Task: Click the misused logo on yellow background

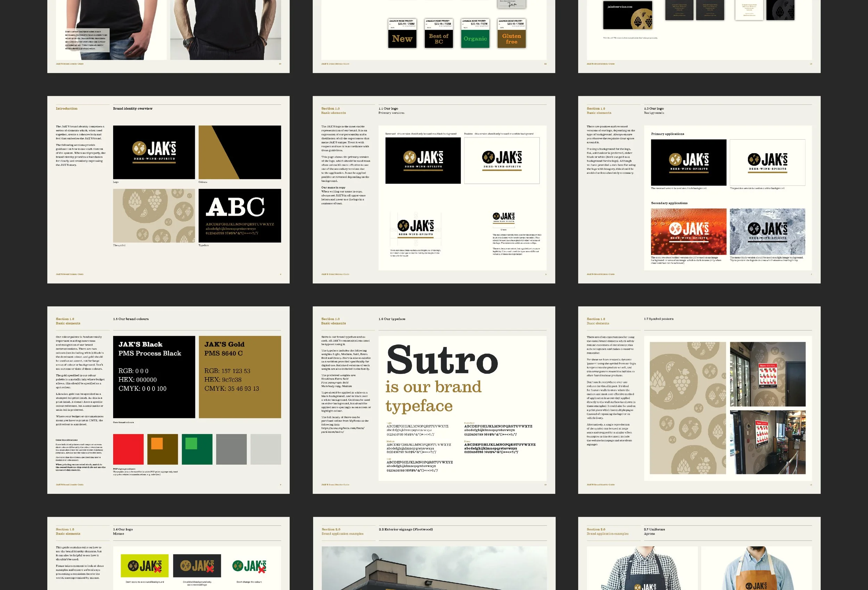Action: (x=144, y=566)
